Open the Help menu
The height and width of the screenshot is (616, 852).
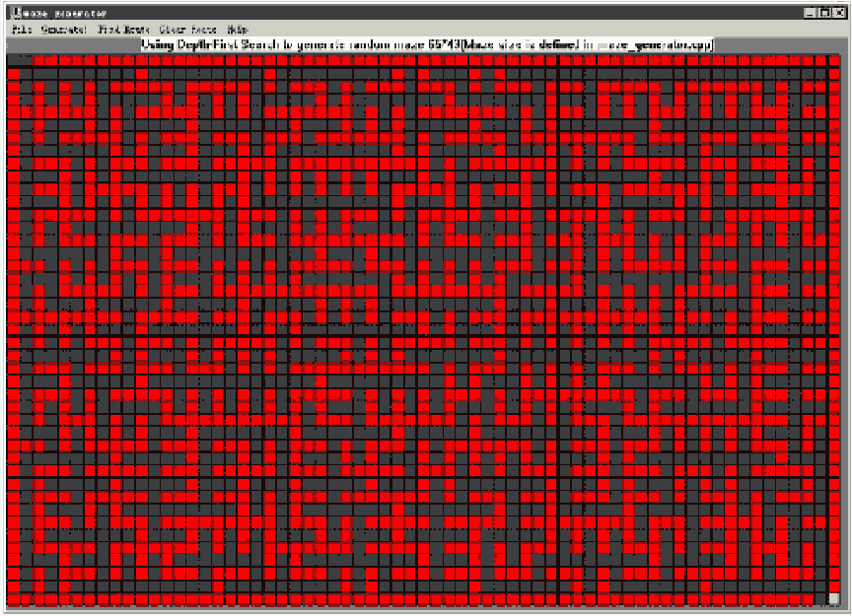coord(238,30)
